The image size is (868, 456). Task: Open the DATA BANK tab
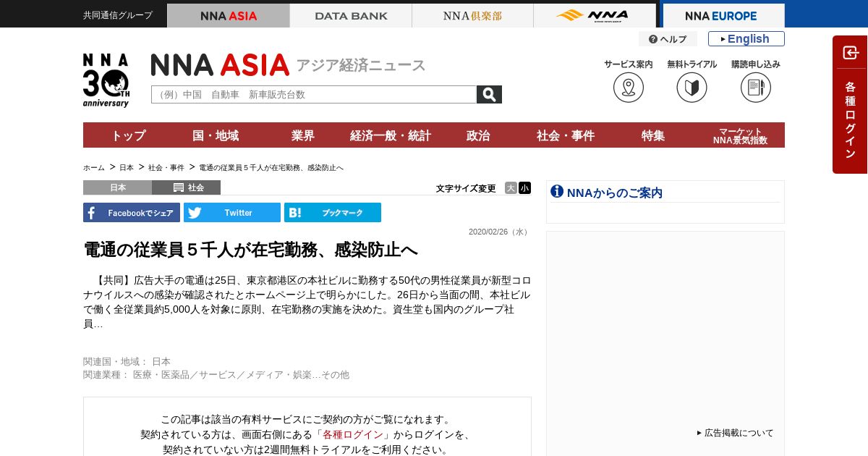point(351,15)
